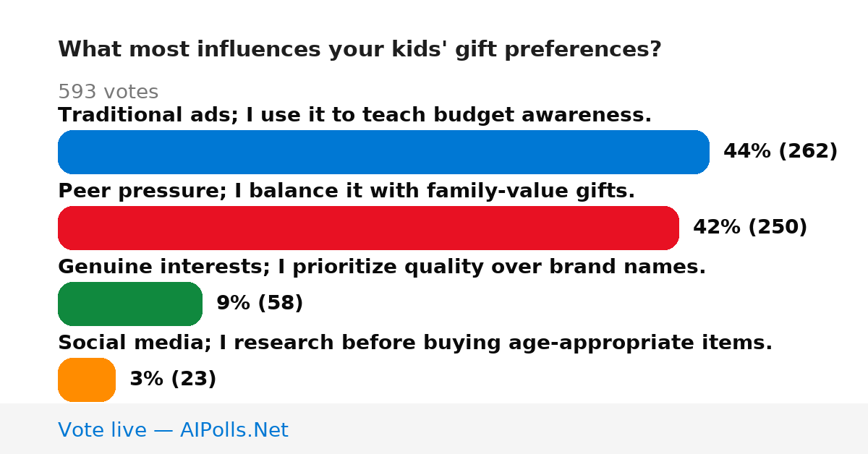Image resolution: width=868 pixels, height=454 pixels.
Task: Click the 42% (250) result text
Action: click(750, 228)
